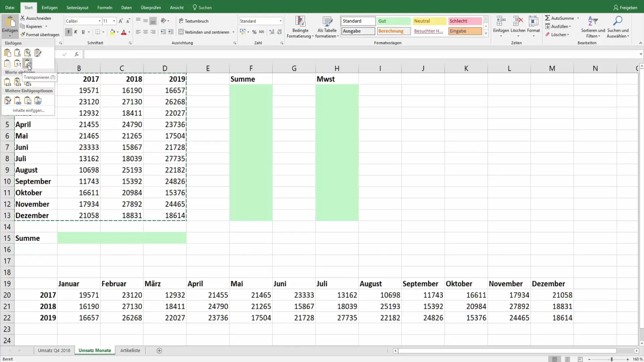Increase font size with the large A icon

[x=121, y=21]
